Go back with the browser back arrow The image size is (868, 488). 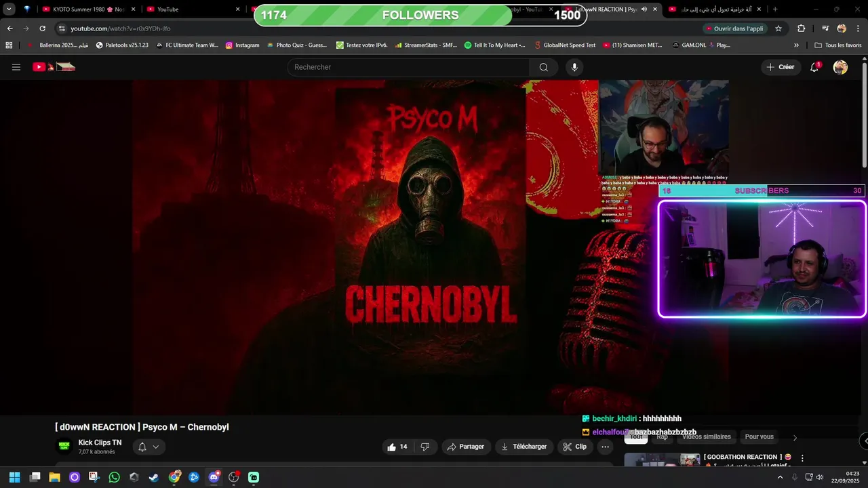[x=9, y=28]
